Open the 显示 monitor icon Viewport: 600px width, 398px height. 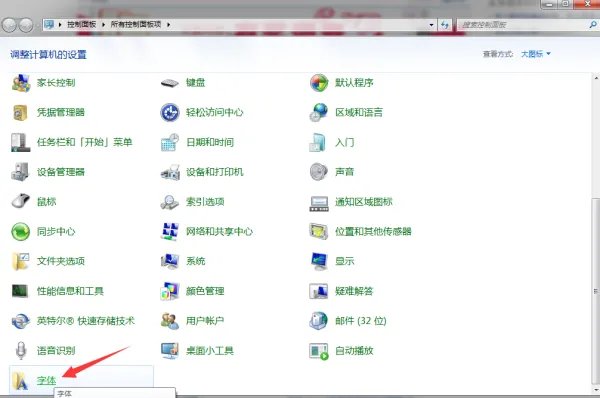point(319,261)
